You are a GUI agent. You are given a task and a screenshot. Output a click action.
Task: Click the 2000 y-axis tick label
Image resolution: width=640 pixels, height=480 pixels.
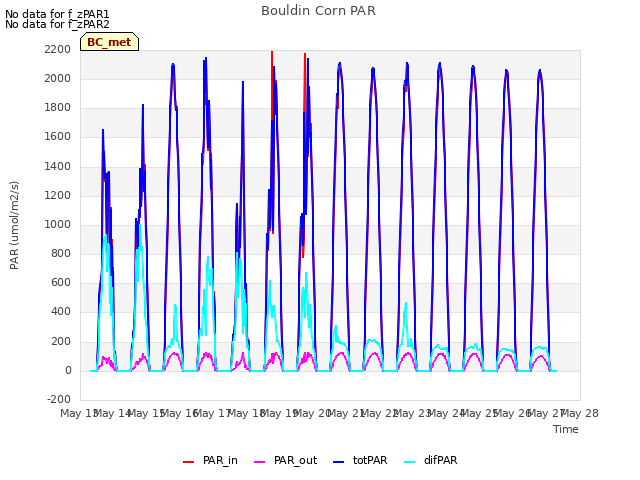(58, 78)
